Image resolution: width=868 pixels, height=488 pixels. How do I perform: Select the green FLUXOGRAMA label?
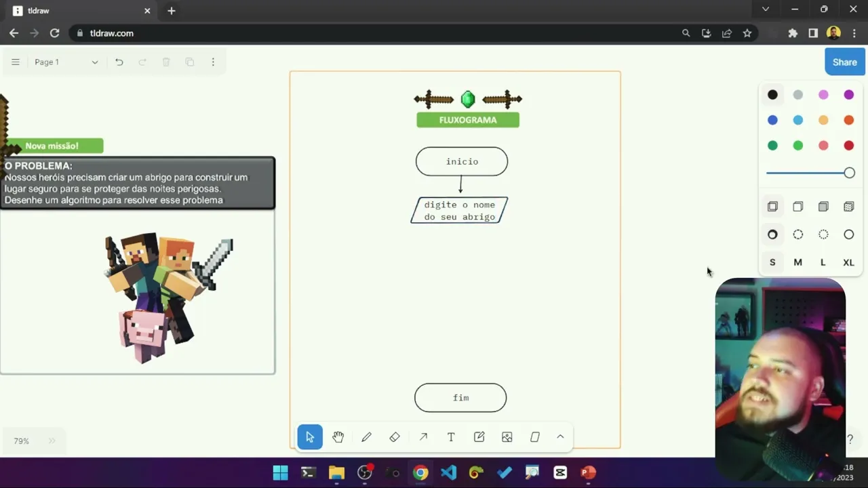468,120
